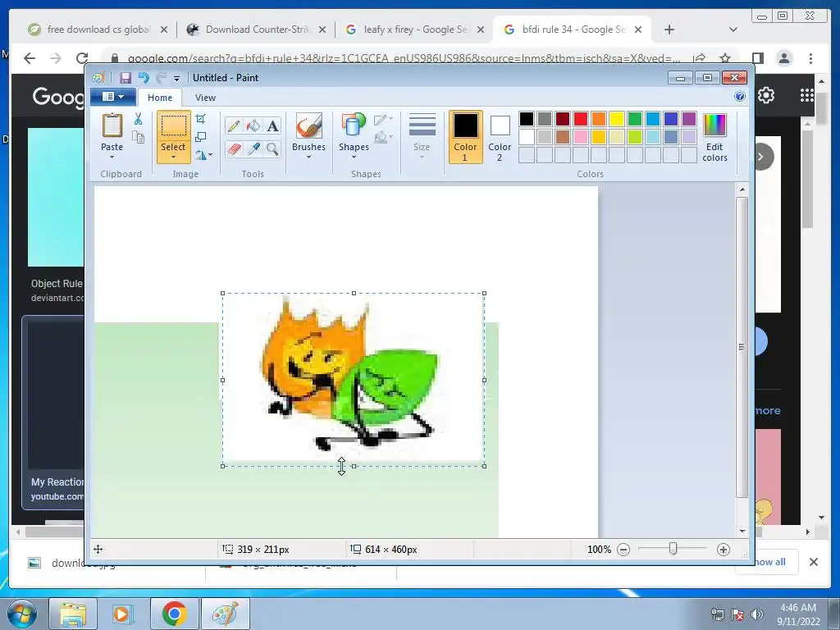
Task: Click zoom out minus button
Action: [623, 550]
